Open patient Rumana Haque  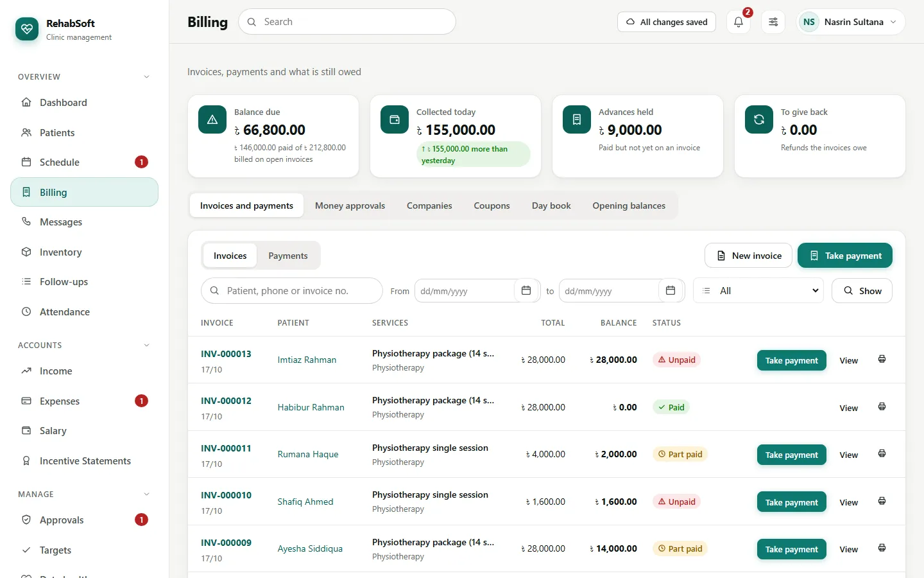tap(308, 454)
